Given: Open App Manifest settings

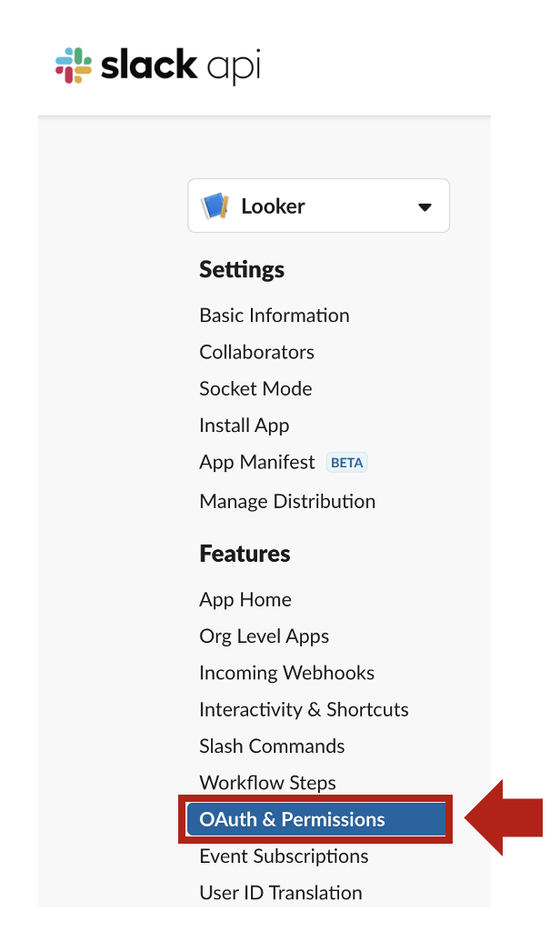Looking at the screenshot, I should pyautogui.click(x=257, y=462).
